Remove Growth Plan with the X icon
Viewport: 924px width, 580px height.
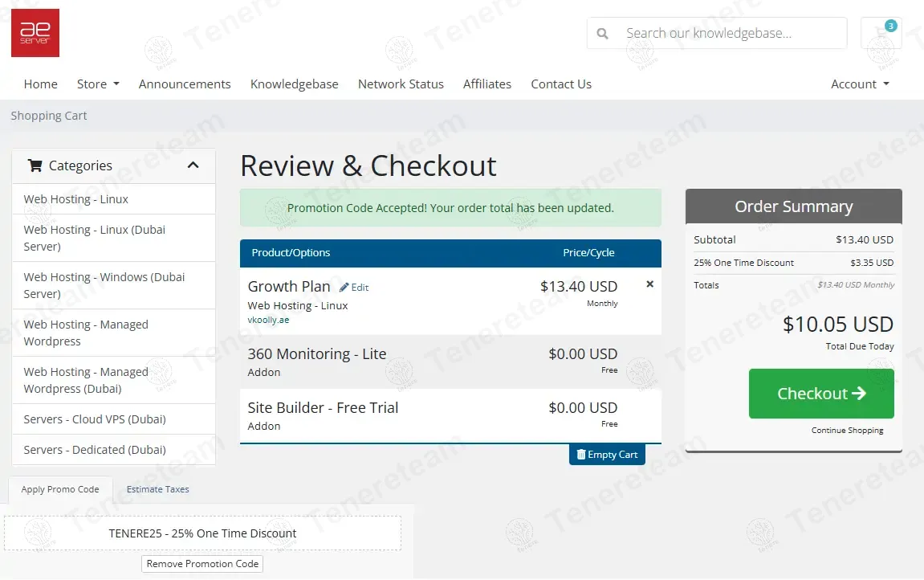[x=649, y=284]
